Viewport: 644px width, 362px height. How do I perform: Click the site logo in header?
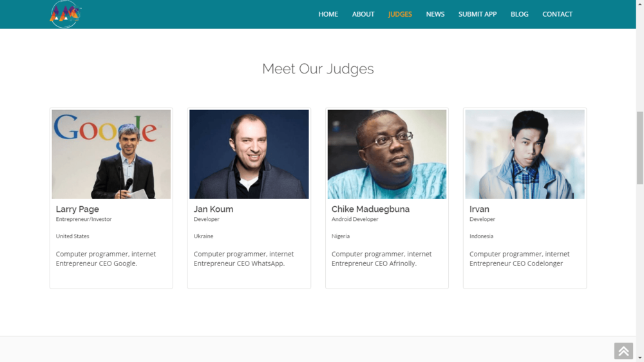[65, 14]
